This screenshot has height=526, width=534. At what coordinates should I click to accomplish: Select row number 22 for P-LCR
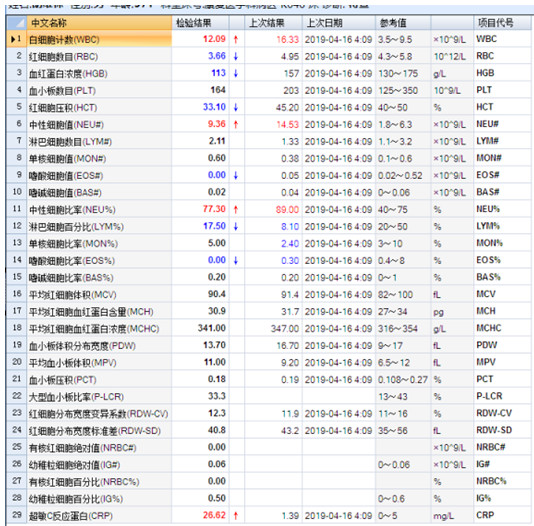click(17, 396)
